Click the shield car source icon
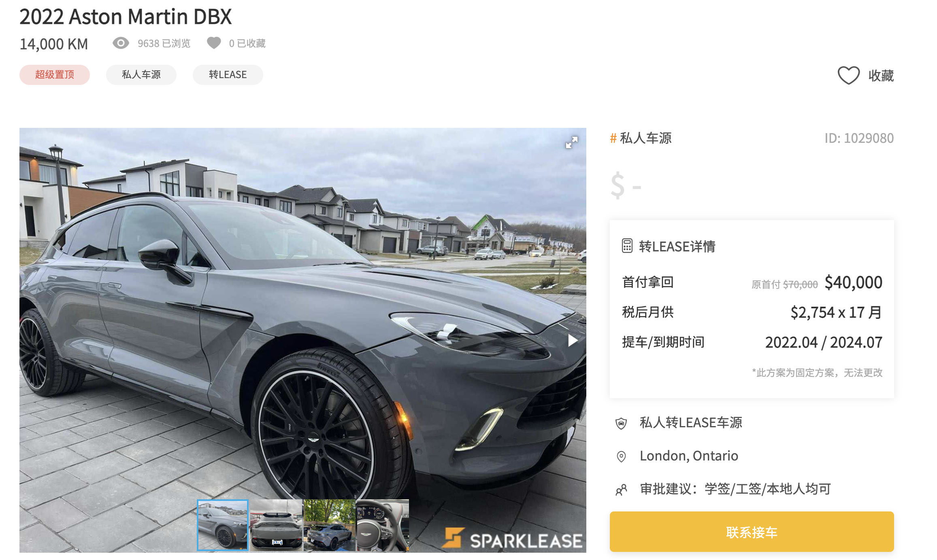 click(x=621, y=423)
